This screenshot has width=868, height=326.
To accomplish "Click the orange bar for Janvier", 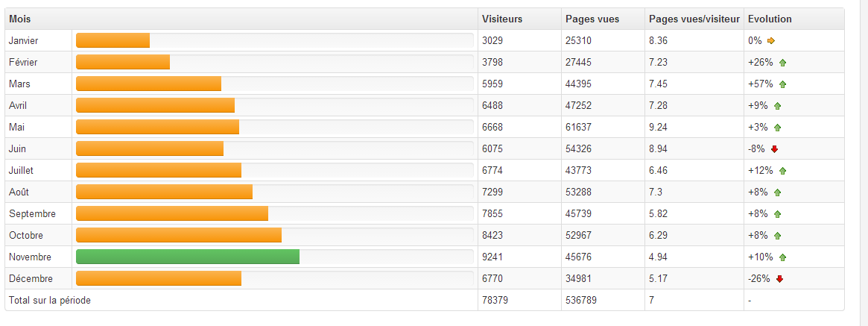I will coord(113,40).
